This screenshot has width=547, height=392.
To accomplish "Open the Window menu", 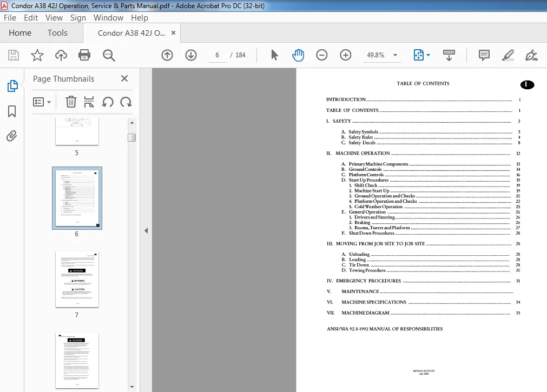I will (x=108, y=18).
